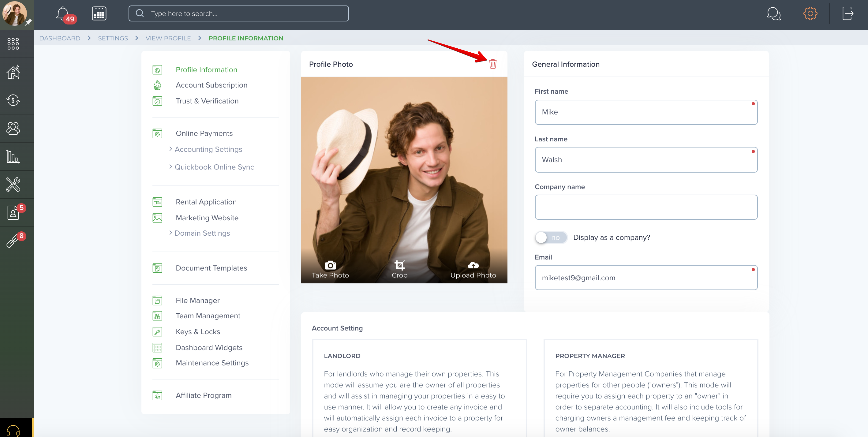Select the PROPERTY MANAGER account mode card

651,388
